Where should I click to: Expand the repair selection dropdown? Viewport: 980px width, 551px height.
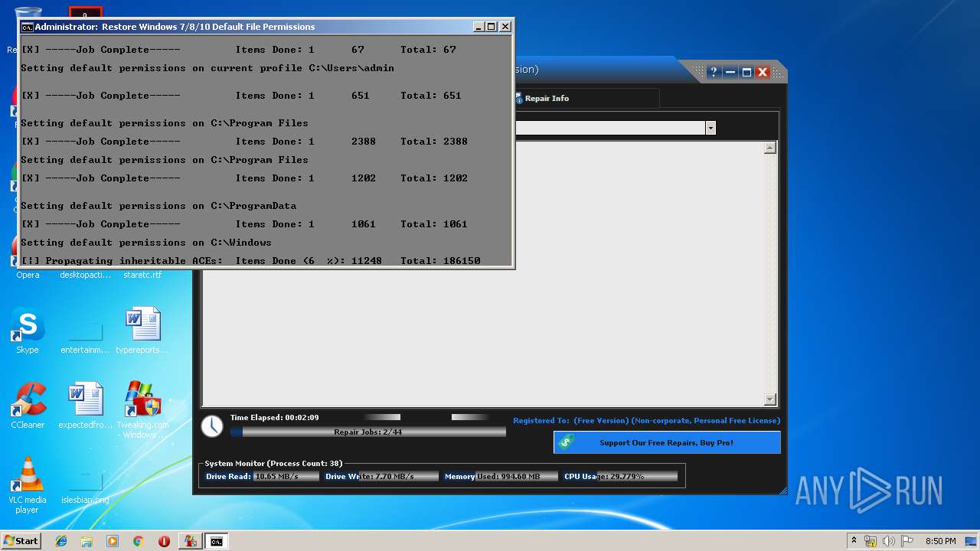(x=710, y=128)
